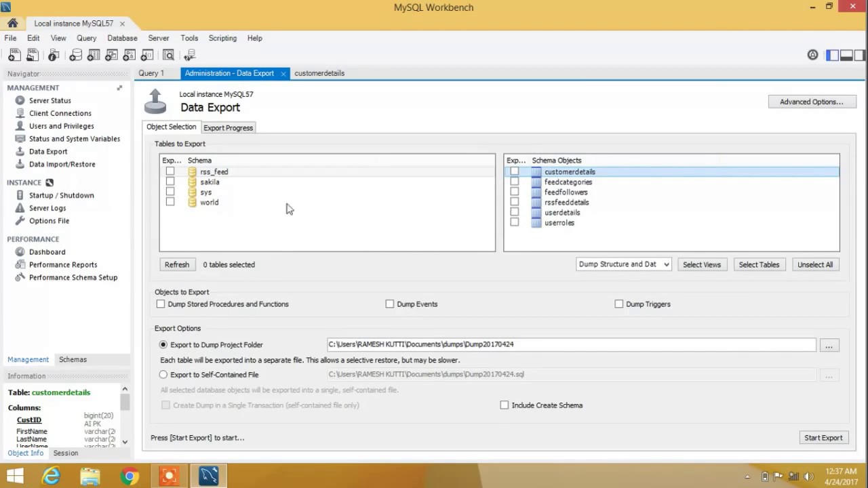Open the File menu

click(x=10, y=38)
